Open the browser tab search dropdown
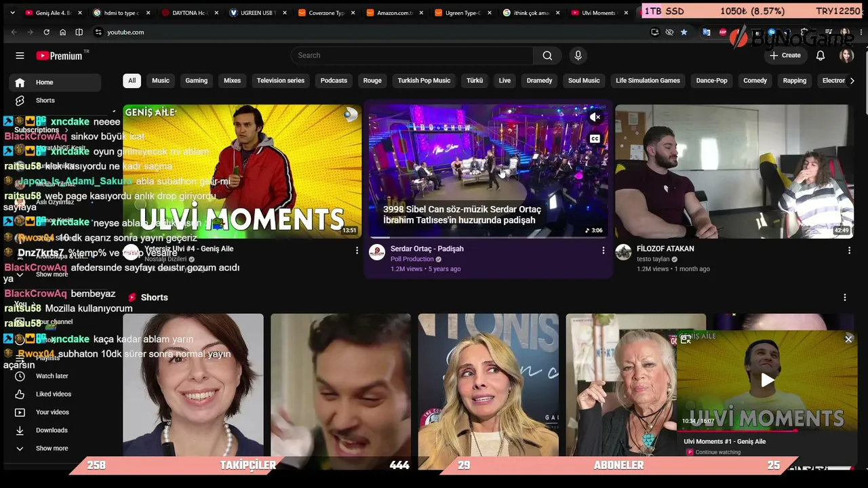The height and width of the screenshot is (488, 868). click(x=12, y=13)
